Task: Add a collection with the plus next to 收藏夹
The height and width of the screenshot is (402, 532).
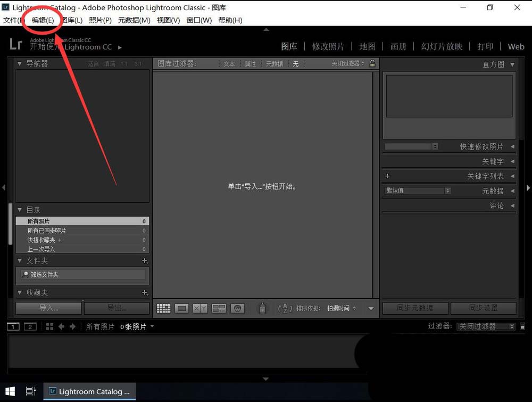Action: click(x=145, y=292)
